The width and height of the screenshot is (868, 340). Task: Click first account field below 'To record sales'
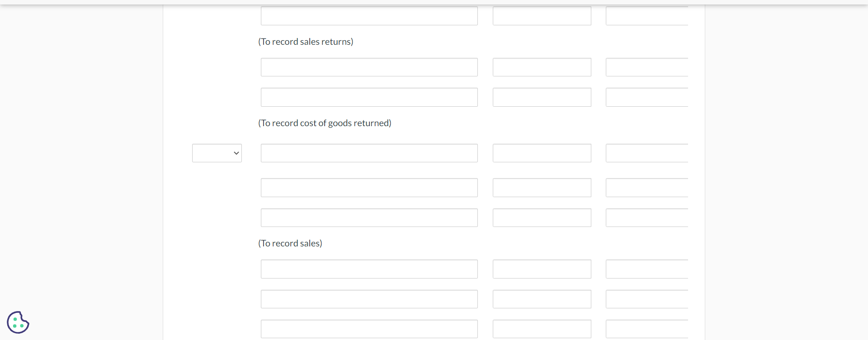pyautogui.click(x=369, y=269)
